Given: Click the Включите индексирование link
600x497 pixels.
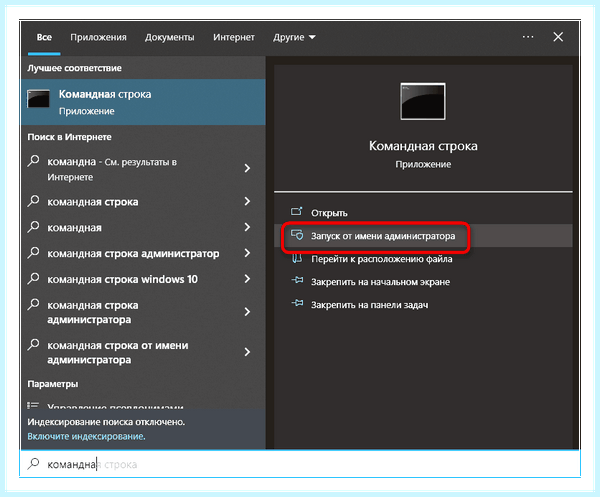Looking at the screenshot, I should (86, 437).
